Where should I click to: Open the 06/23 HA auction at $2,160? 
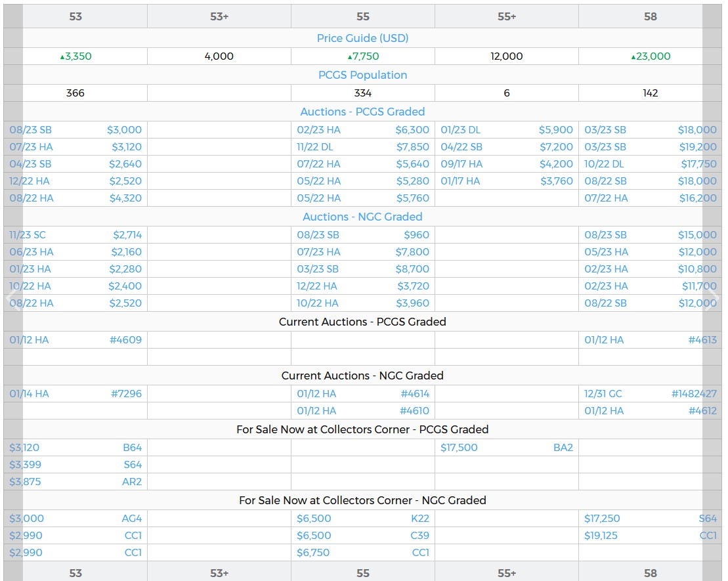click(x=75, y=251)
